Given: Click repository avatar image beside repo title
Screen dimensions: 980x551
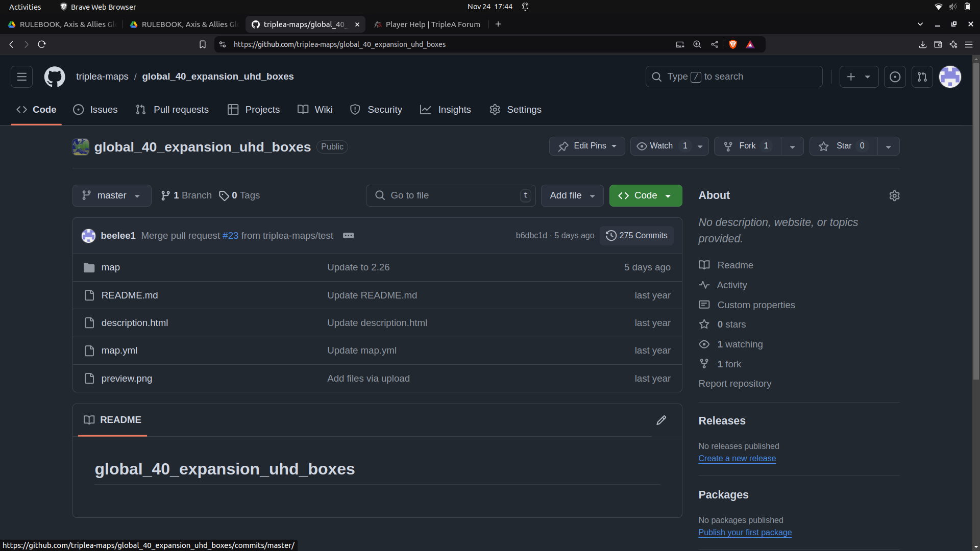Looking at the screenshot, I should pyautogui.click(x=80, y=147).
